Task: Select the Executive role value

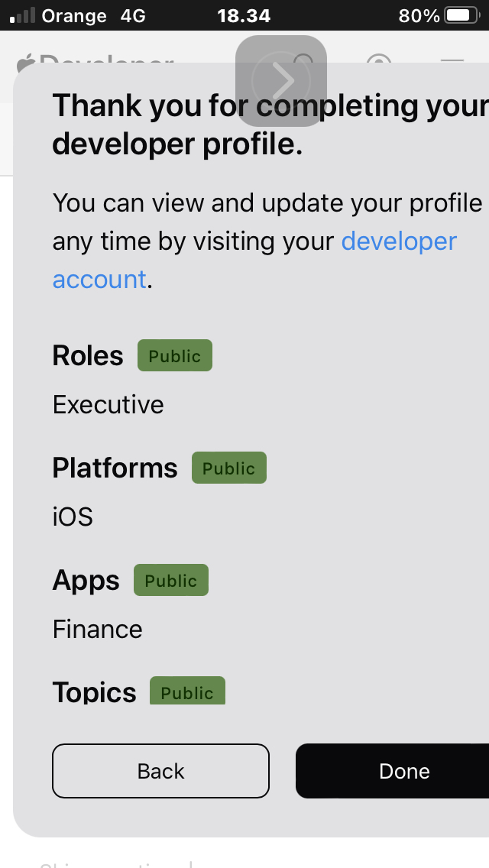Action: tap(108, 404)
